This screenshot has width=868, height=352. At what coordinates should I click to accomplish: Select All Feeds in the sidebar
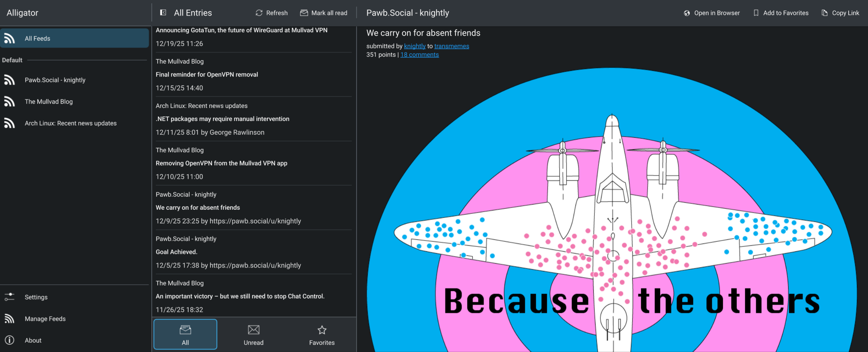[x=74, y=38]
